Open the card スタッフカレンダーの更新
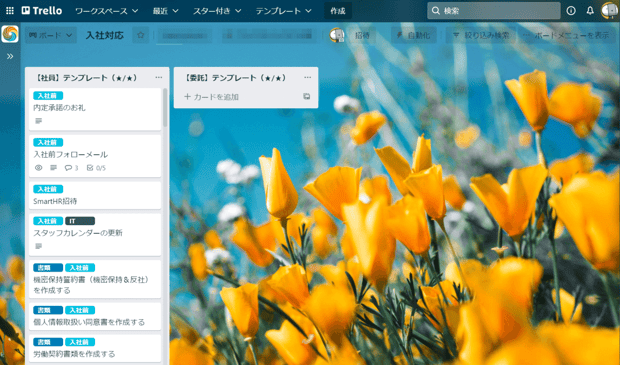620x365 pixels. 95,235
